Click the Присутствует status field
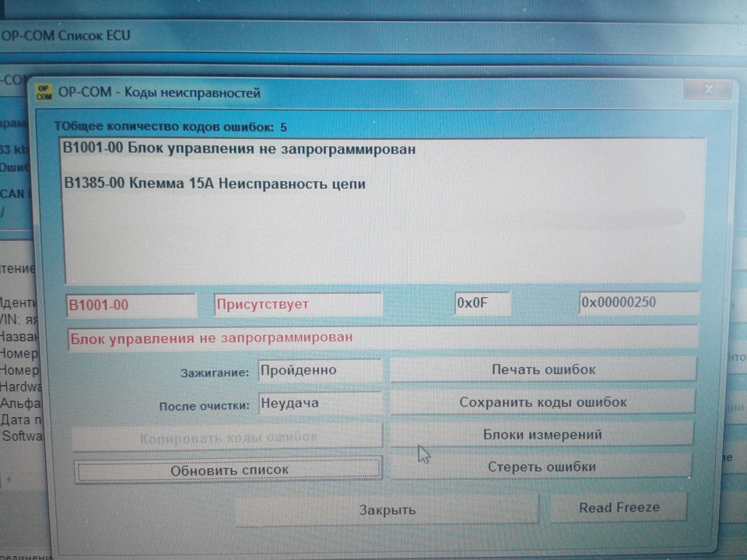Image resolution: width=747 pixels, height=560 pixels. click(298, 304)
